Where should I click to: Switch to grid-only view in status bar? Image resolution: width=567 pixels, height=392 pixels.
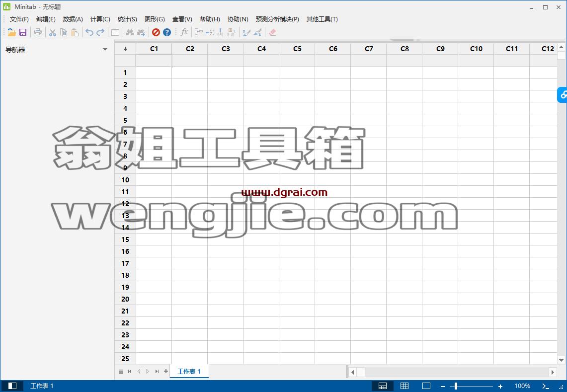405,386
